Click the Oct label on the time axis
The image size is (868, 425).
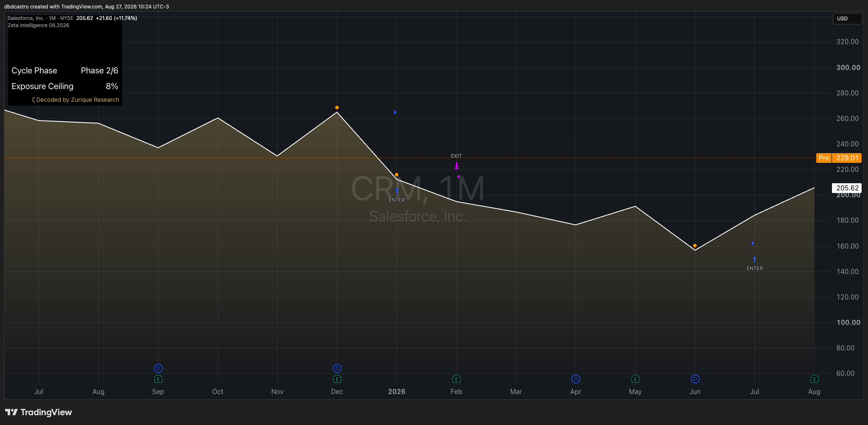(x=218, y=391)
